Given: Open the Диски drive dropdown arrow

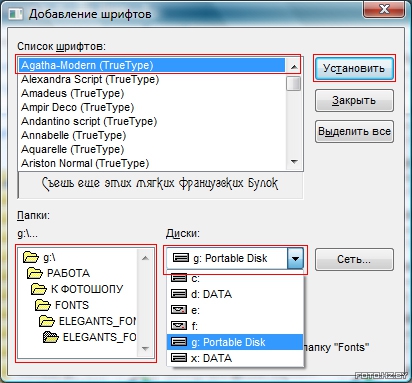Looking at the screenshot, I should tap(295, 258).
